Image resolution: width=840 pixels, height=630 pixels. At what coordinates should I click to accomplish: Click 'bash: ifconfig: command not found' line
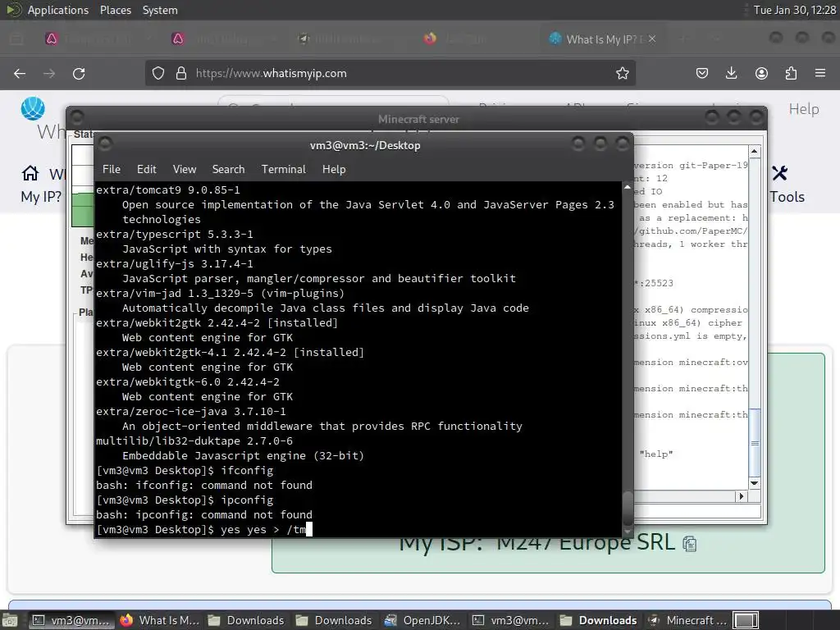[x=204, y=485]
